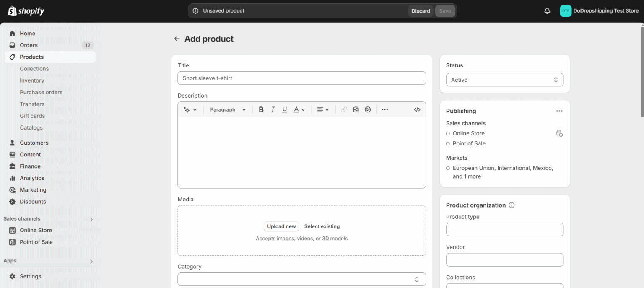Navigate to Purchase orders in sidebar
Screen dimensions: 644x288
41,92
